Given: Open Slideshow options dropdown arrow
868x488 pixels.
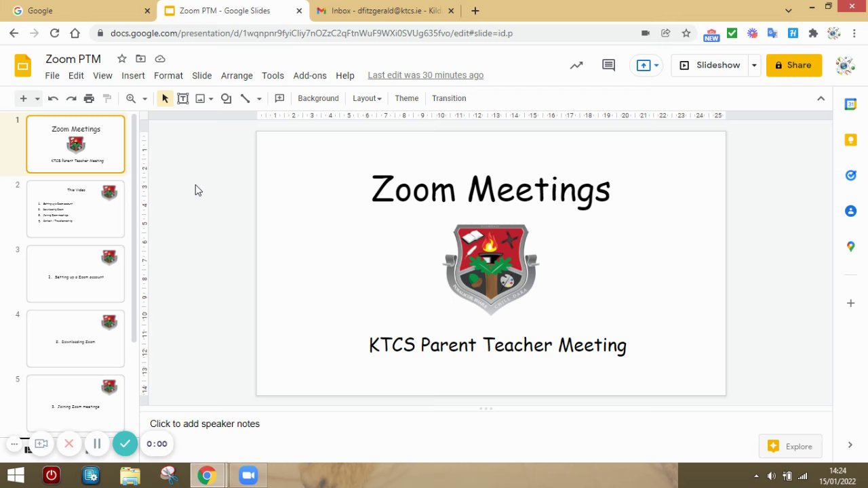Looking at the screenshot, I should click(754, 65).
